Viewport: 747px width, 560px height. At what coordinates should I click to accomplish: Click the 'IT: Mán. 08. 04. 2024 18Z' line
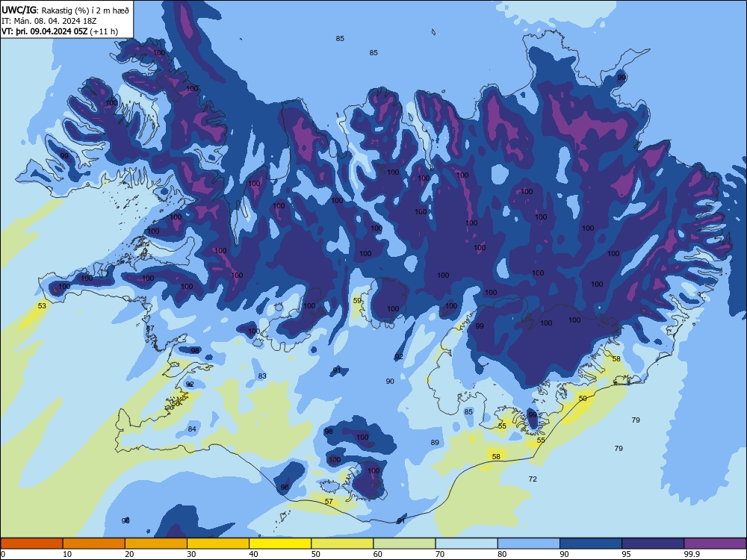(x=49, y=21)
